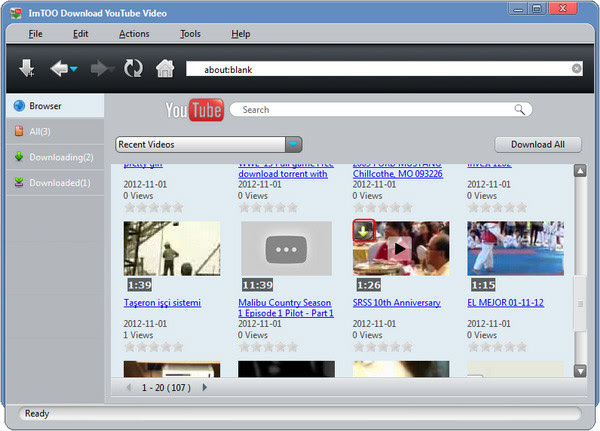Open Taşeron işçi sistemi link
The height and width of the screenshot is (431, 600).
coord(162,303)
